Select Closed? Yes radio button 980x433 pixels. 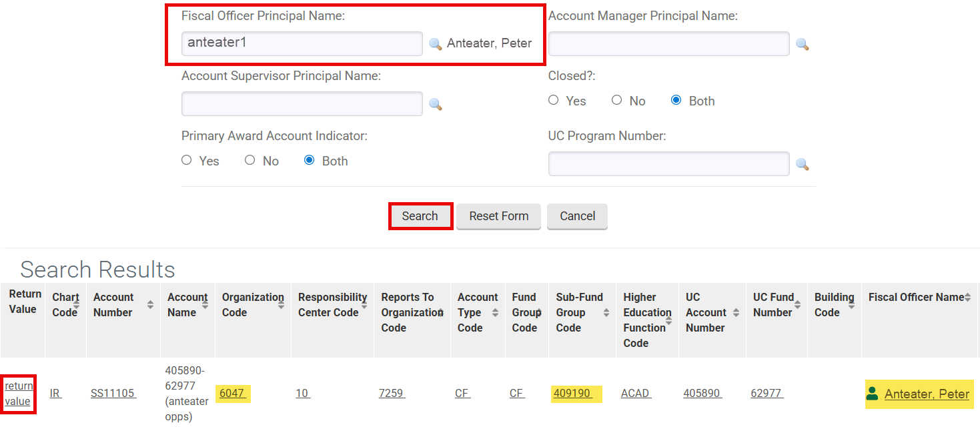tap(553, 100)
